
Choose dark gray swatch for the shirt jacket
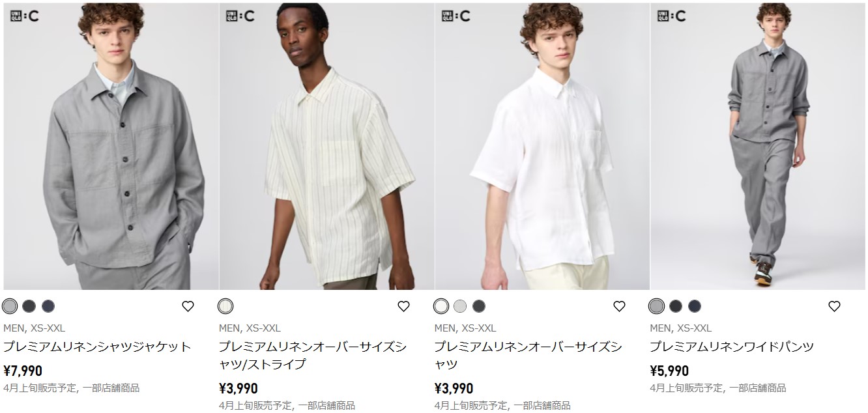pyautogui.click(x=29, y=306)
